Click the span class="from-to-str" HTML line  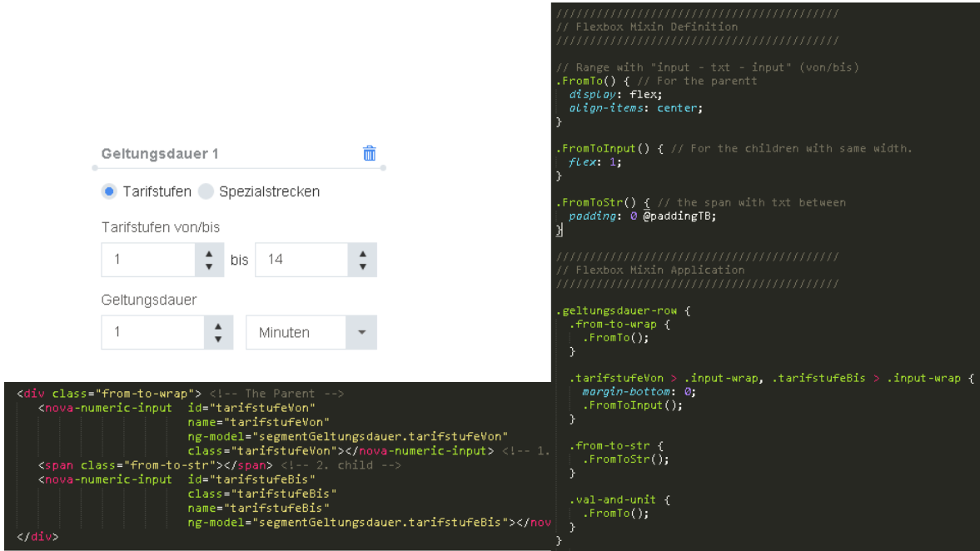[x=219, y=465]
